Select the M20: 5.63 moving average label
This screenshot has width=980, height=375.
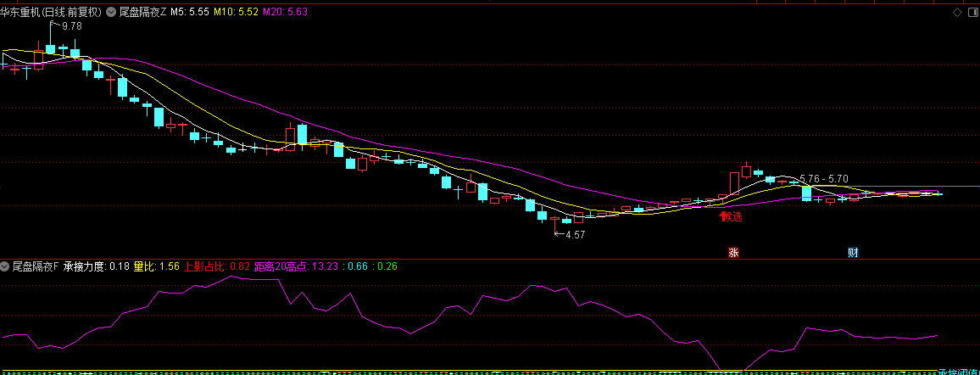click(x=285, y=12)
